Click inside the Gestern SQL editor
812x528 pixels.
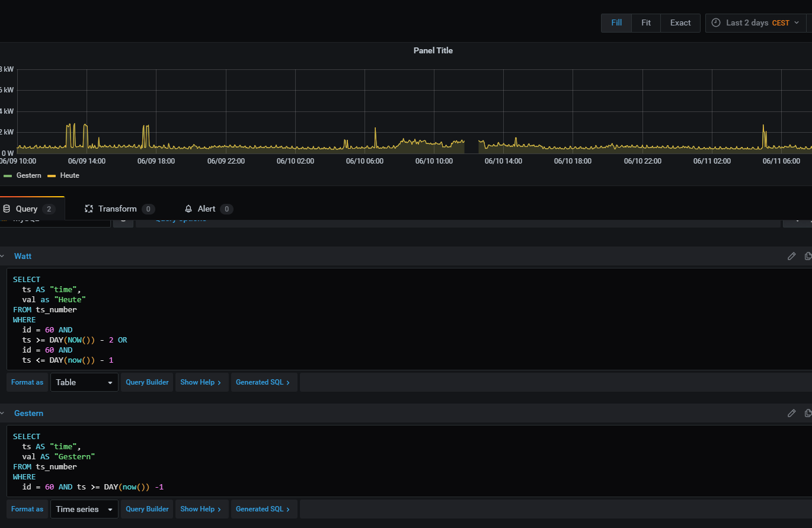pos(409,461)
